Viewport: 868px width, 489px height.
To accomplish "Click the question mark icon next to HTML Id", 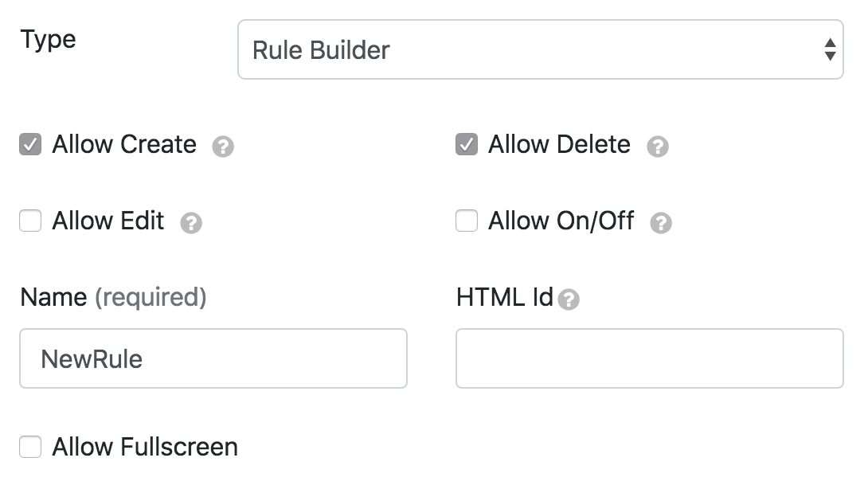I will (x=569, y=299).
